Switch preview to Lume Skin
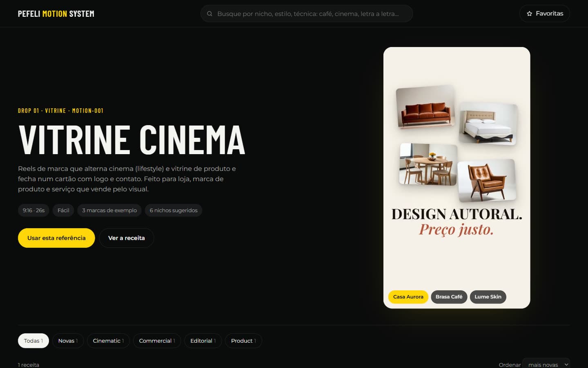Image resolution: width=588 pixels, height=368 pixels. 488,297
